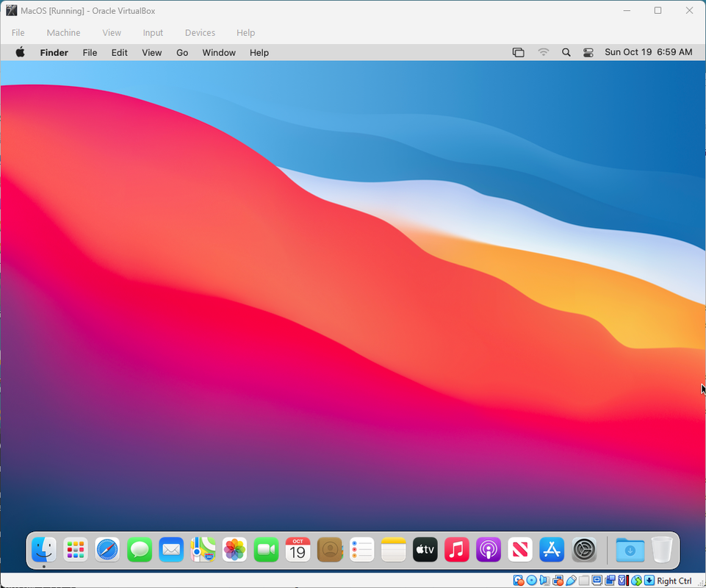This screenshot has width=706, height=588.
Task: Open the Messages app in Dock
Action: point(140,549)
